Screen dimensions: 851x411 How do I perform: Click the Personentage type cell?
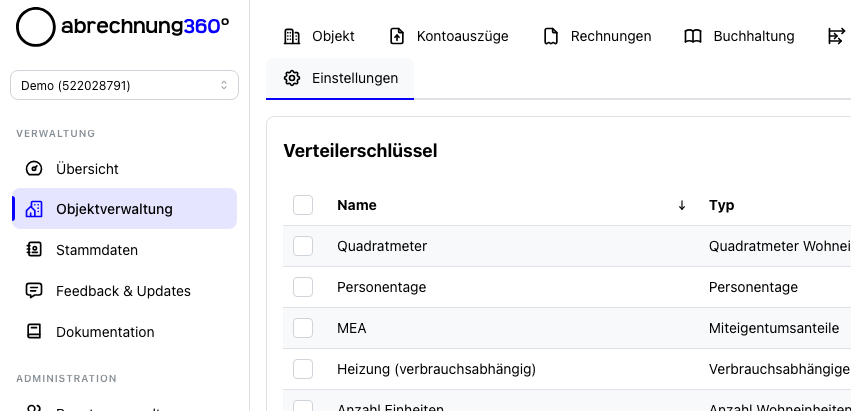(753, 287)
